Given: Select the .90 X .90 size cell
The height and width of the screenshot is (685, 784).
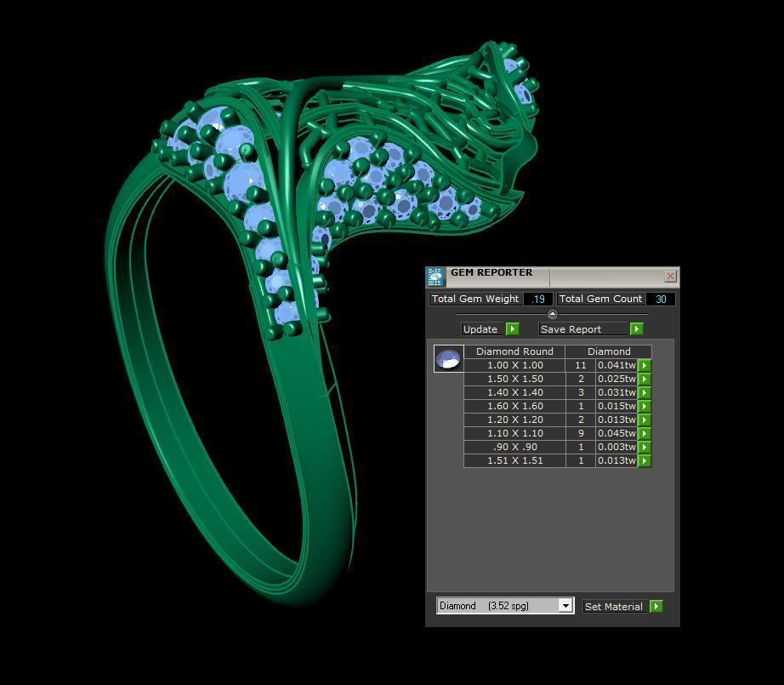Looking at the screenshot, I should [x=515, y=447].
